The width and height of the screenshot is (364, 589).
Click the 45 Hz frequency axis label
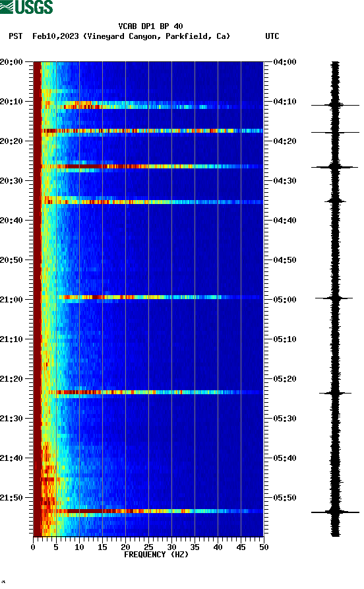(241, 547)
